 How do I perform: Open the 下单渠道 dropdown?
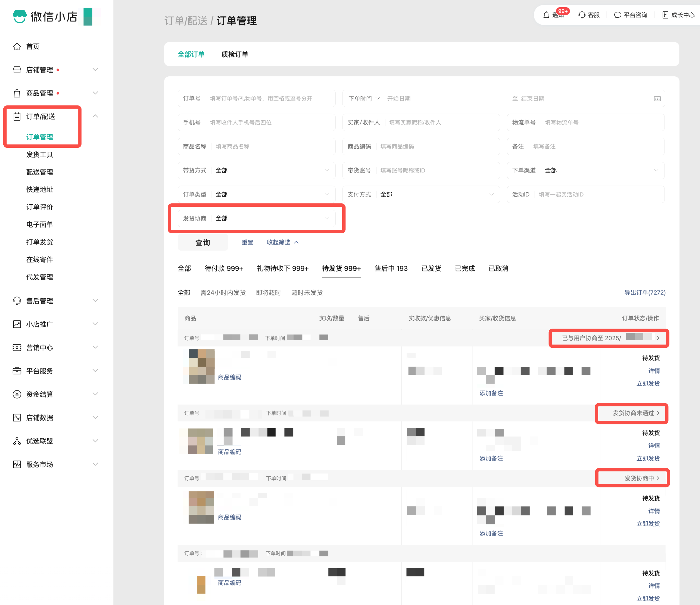pyautogui.click(x=601, y=171)
